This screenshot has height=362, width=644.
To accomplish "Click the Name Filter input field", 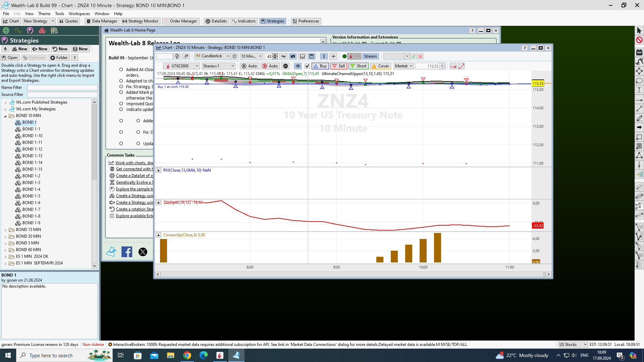I will coord(62,87).
